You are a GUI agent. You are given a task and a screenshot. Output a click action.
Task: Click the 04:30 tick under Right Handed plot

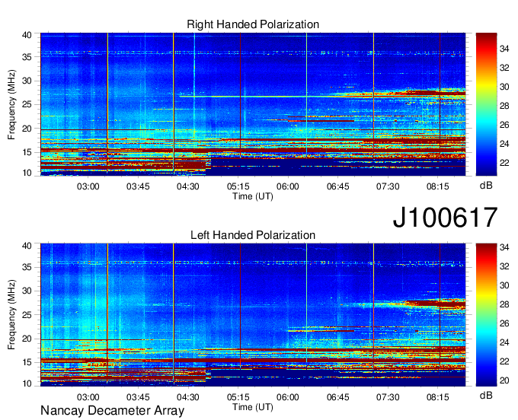[x=187, y=186]
